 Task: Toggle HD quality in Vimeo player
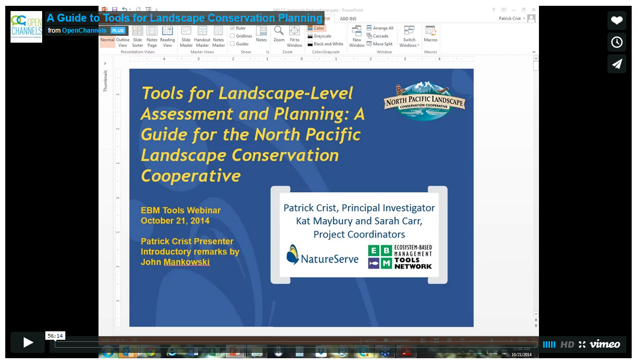coord(567,345)
